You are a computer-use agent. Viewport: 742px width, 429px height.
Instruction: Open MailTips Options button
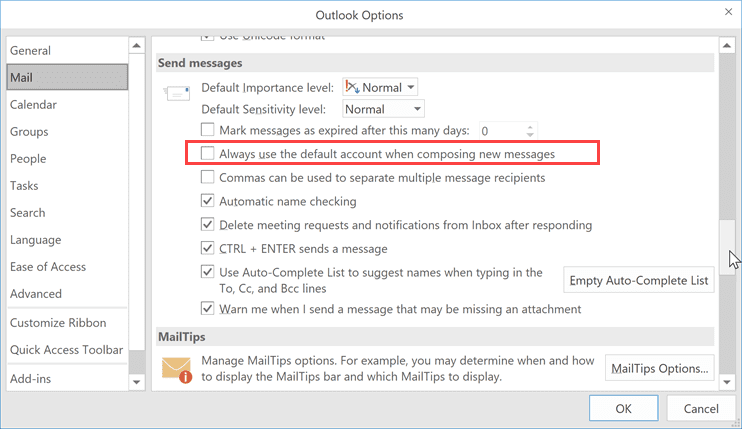(x=660, y=368)
